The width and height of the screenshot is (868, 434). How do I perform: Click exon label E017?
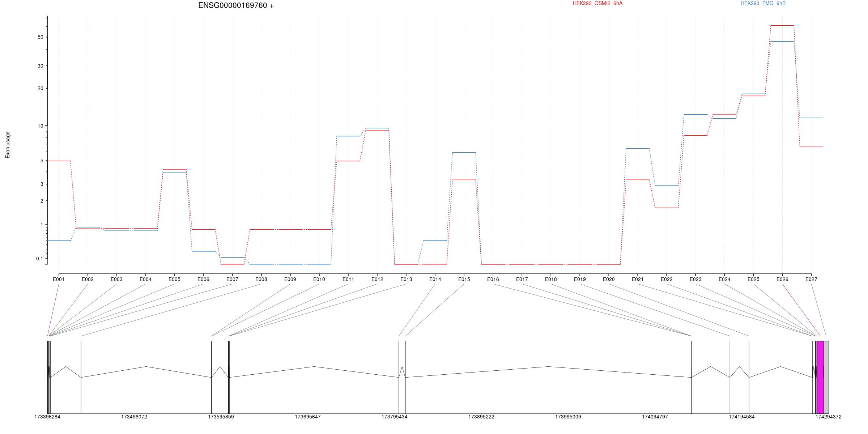522,279
